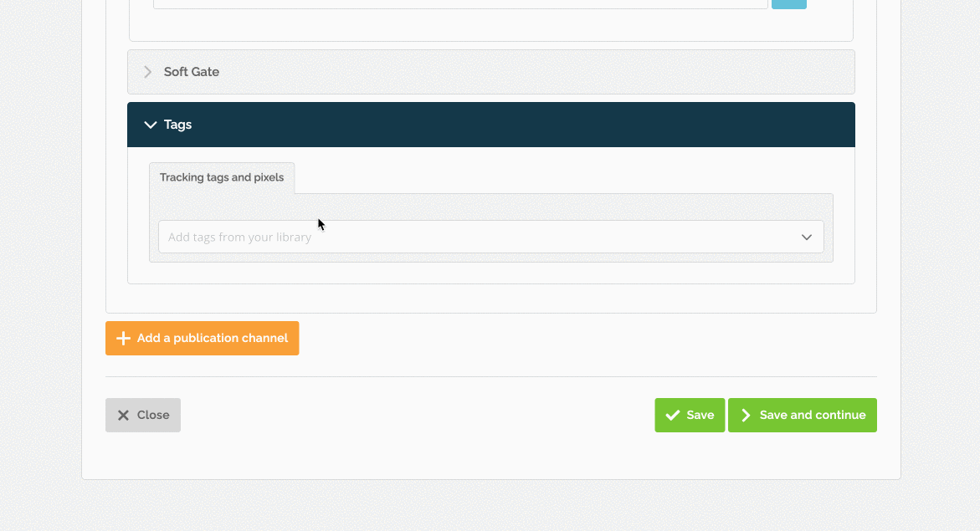The image size is (980, 531).
Task: Add a publication channel
Action: coord(202,338)
